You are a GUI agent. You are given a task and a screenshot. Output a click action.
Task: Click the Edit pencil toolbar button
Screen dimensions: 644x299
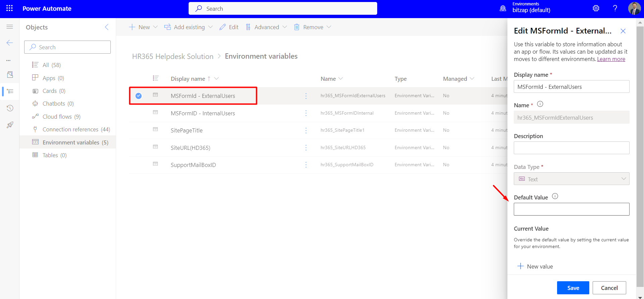[229, 27]
